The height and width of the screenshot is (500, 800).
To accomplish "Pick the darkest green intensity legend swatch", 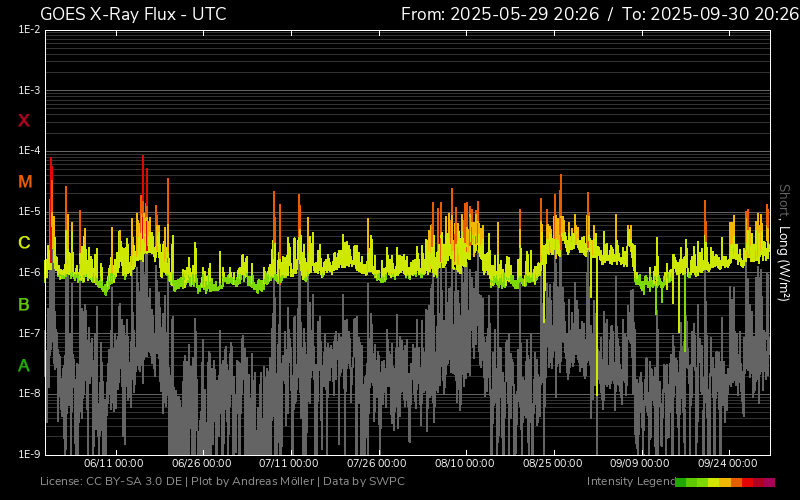I will tap(681, 482).
